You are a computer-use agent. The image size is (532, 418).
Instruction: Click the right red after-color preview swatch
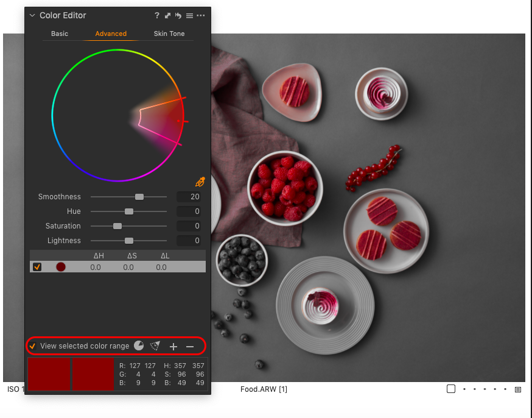(93, 374)
